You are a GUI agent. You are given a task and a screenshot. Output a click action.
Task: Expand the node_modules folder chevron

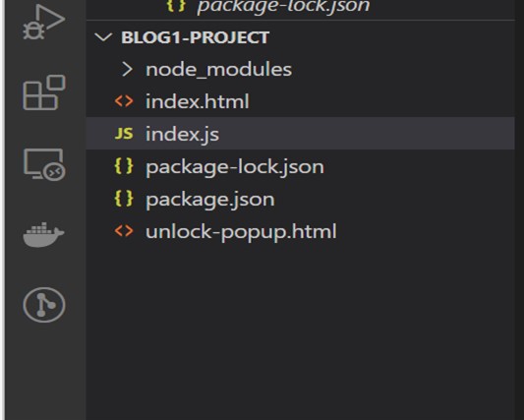[x=128, y=69]
